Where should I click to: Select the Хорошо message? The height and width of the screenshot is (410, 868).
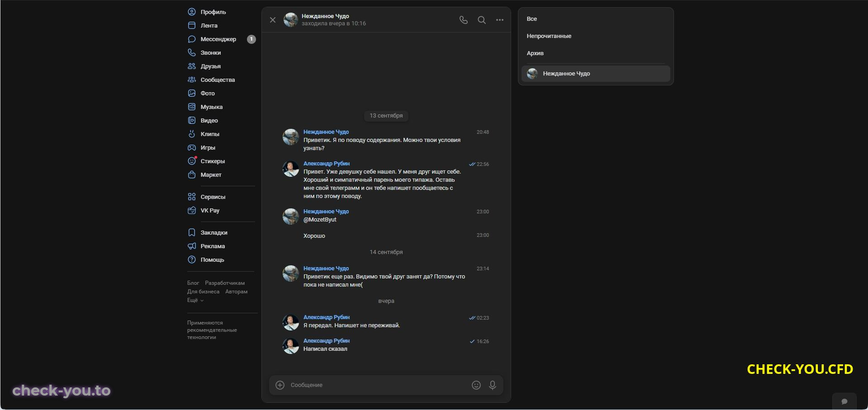[314, 236]
